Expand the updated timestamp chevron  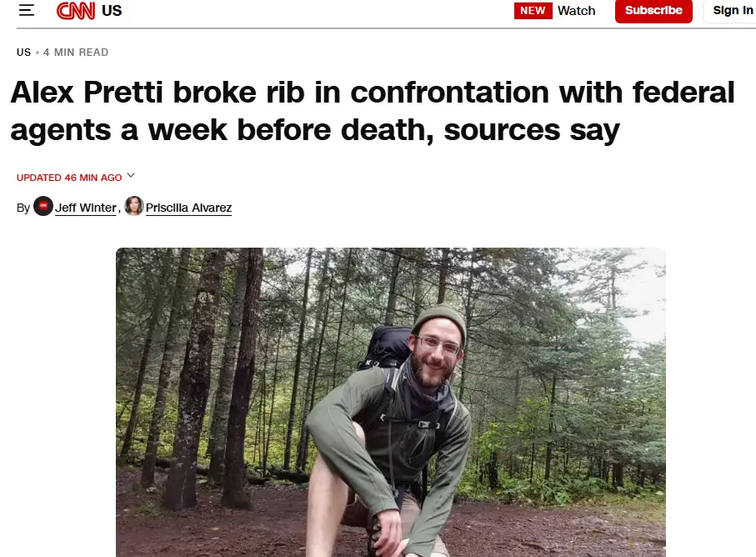tap(131, 176)
